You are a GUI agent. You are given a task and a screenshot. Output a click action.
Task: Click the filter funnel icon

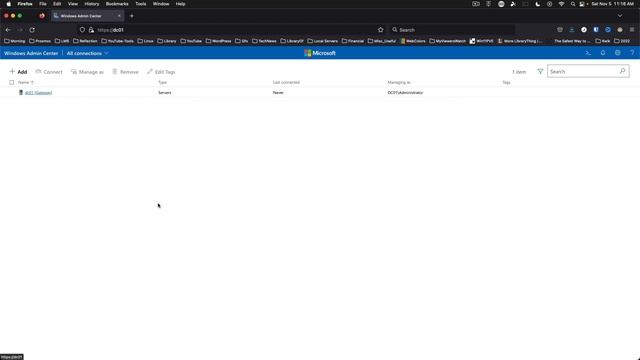[540, 71]
